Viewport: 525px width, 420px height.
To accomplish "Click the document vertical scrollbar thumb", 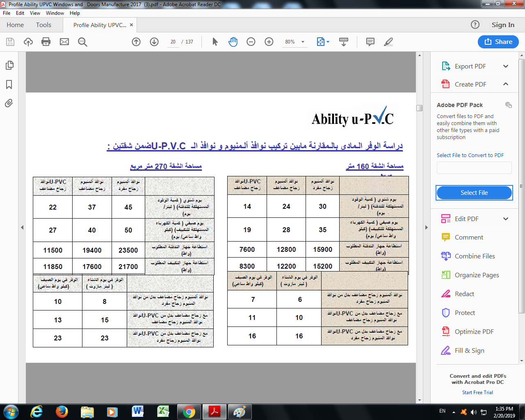I will (419, 108).
